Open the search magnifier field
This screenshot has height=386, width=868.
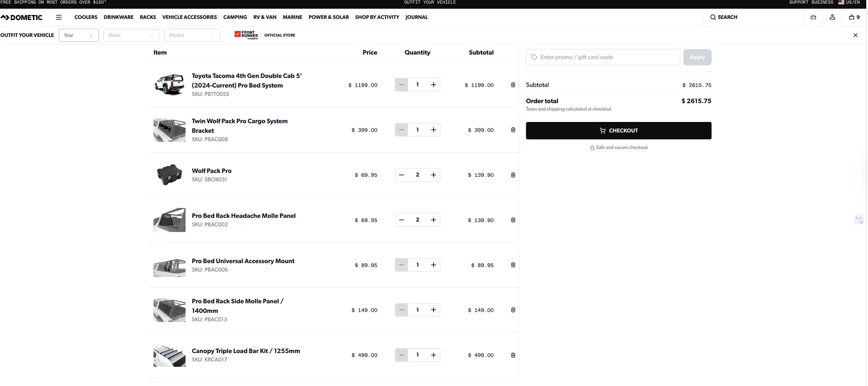[x=724, y=17]
